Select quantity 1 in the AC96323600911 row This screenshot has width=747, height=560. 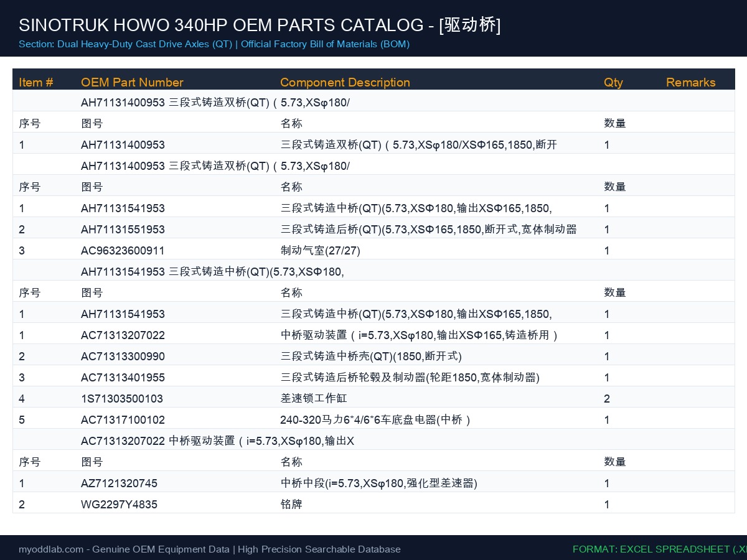pyautogui.click(x=607, y=251)
